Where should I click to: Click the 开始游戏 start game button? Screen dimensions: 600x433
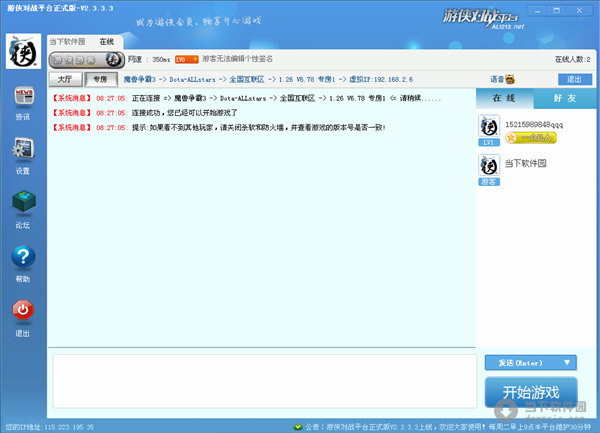click(531, 392)
